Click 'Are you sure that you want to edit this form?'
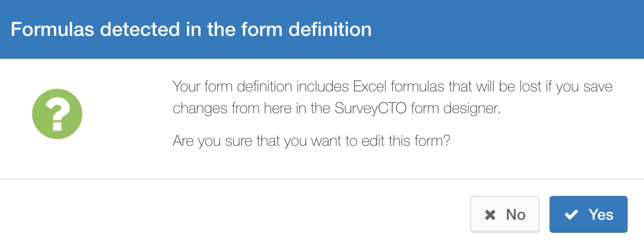 click(312, 141)
